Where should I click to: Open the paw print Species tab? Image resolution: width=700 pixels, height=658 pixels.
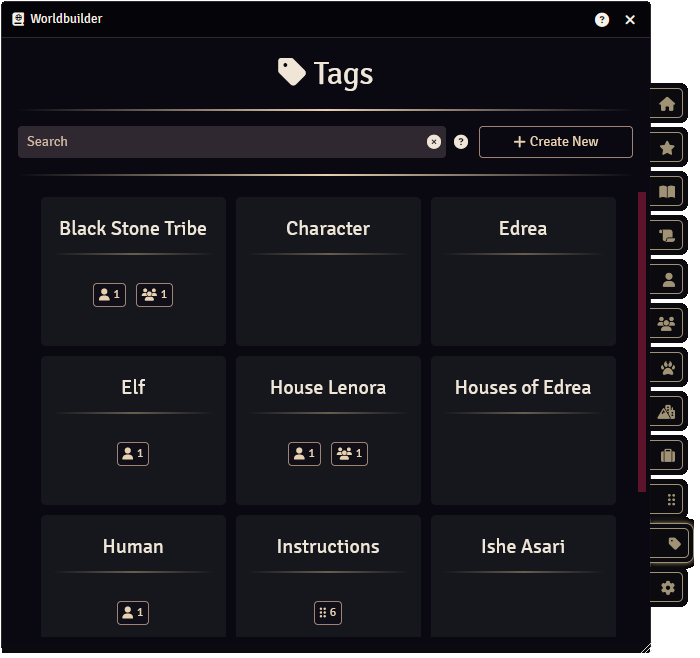coord(667,368)
